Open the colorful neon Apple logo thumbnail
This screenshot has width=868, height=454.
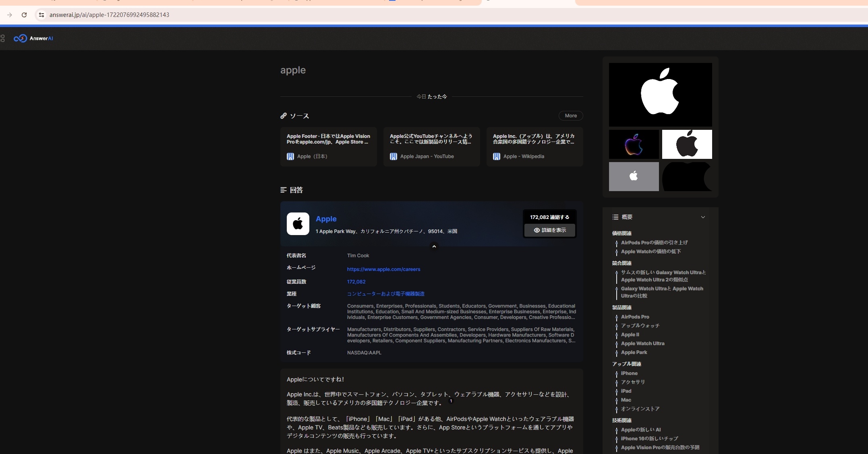pyautogui.click(x=634, y=144)
